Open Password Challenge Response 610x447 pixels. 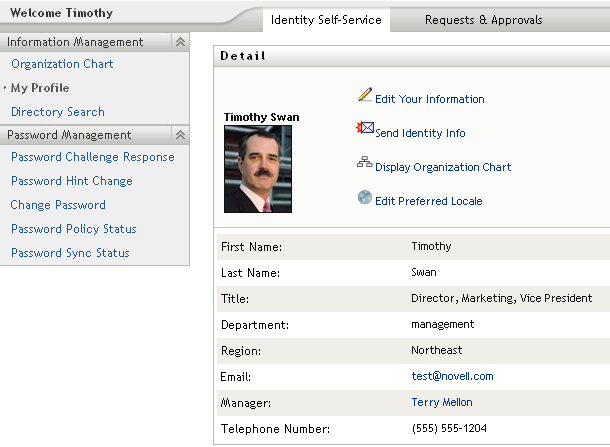[93, 157]
